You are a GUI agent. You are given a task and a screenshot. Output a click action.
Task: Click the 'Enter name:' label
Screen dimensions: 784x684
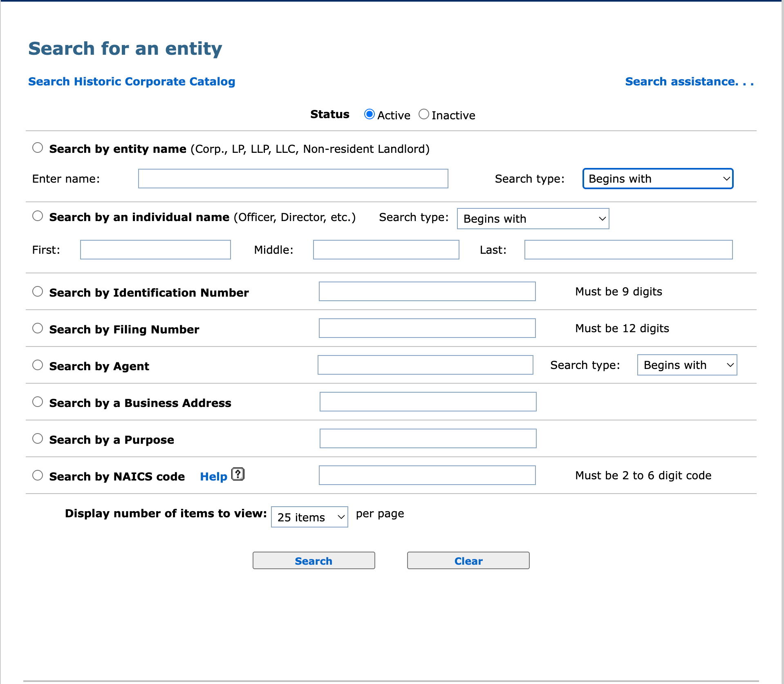(66, 179)
